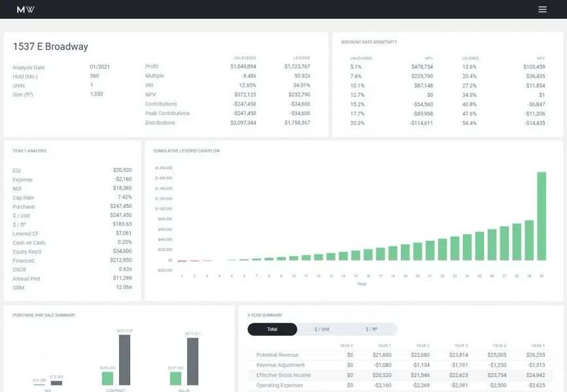This screenshot has height=392, width=567.
Task: Click the Cap Rate value 7.42%
Action: [124, 197]
